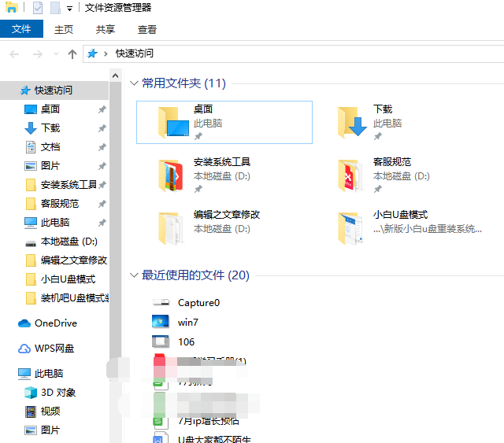Viewport: 504px width, 443px height.
Task: Select WPS网盘 in the sidebar
Action: click(54, 349)
